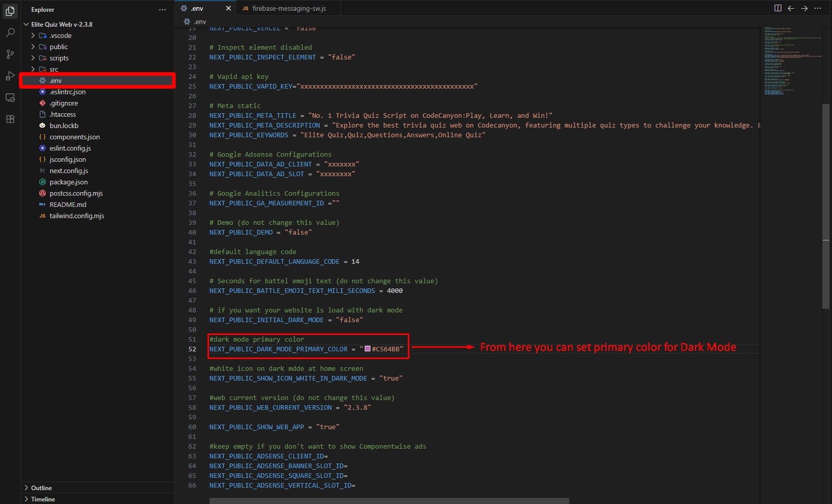Screen dimensions: 832x504
Task: Open the Search panel in the activity bar
Action: (10, 32)
